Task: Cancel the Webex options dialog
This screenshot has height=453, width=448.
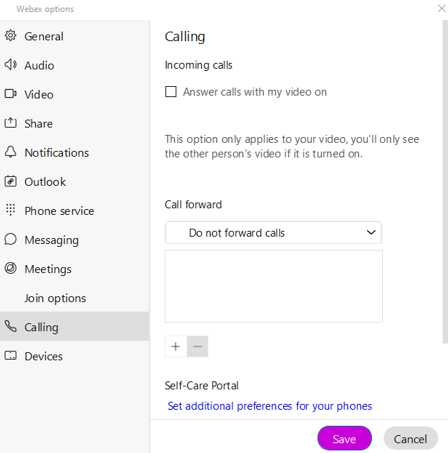Action: 410,438
